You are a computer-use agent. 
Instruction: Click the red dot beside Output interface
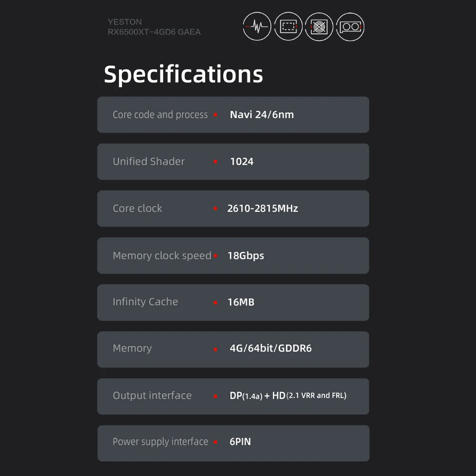coord(216,397)
